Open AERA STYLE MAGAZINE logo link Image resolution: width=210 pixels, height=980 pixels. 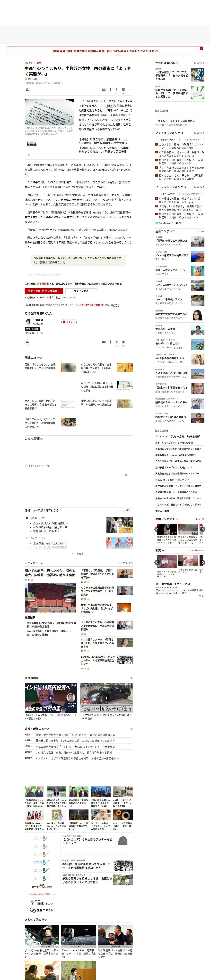(42, 886)
